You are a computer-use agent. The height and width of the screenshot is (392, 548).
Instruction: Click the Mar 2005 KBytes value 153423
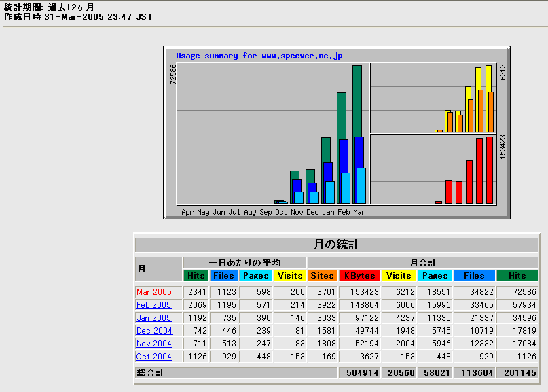tap(361, 292)
